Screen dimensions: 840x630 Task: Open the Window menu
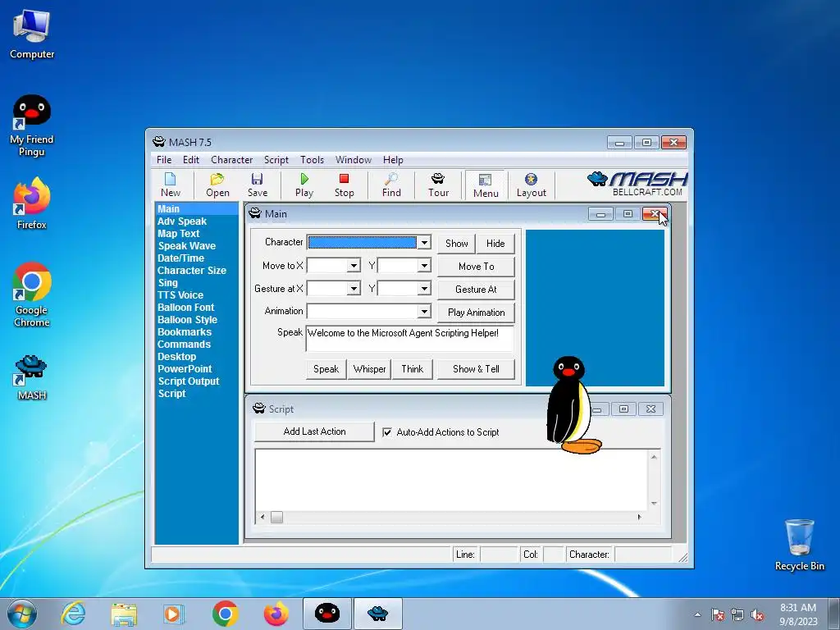click(354, 160)
